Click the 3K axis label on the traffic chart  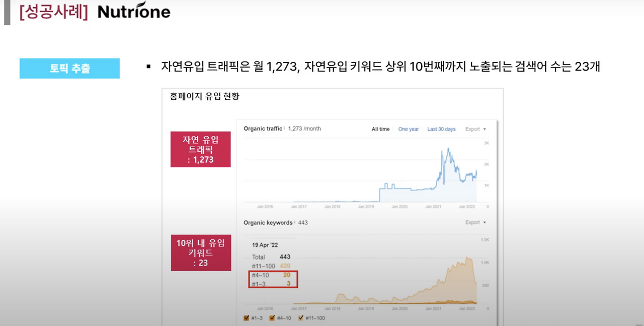click(x=487, y=144)
